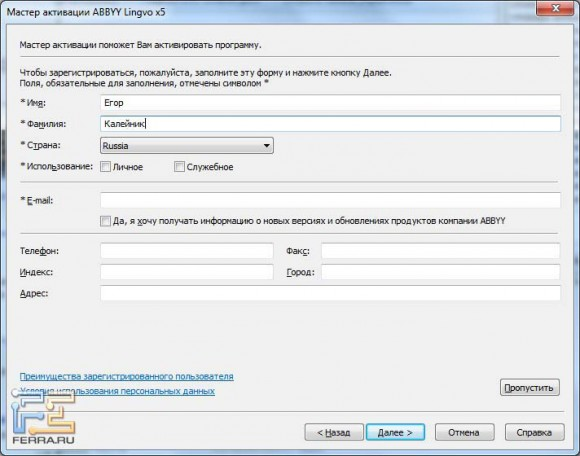Viewport: 580px width, 456px height.
Task: Click into the E-mail input field
Action: (x=330, y=200)
